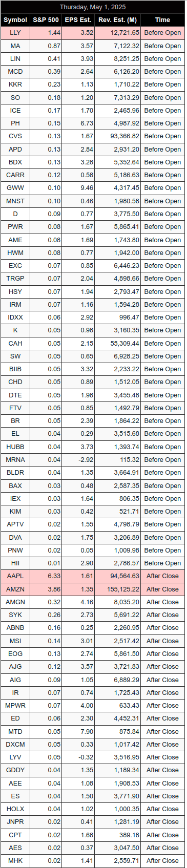
Task: Select the AMGN ticker symbol
Action: tap(15, 602)
